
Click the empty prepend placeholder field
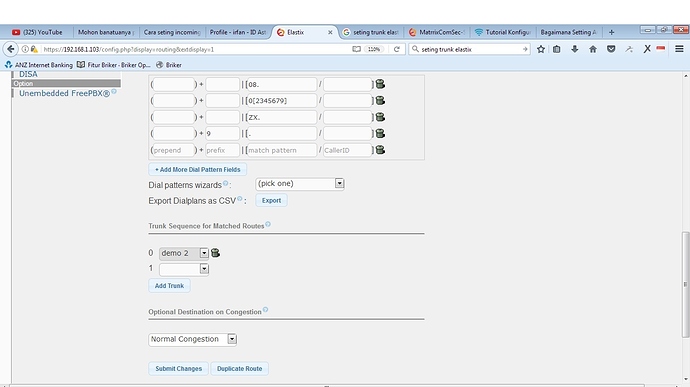pos(173,150)
